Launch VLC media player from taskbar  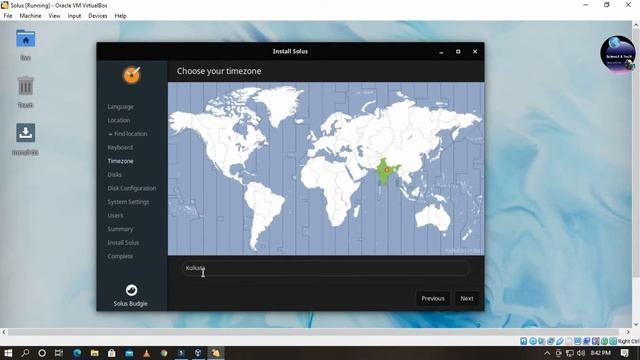point(147,353)
